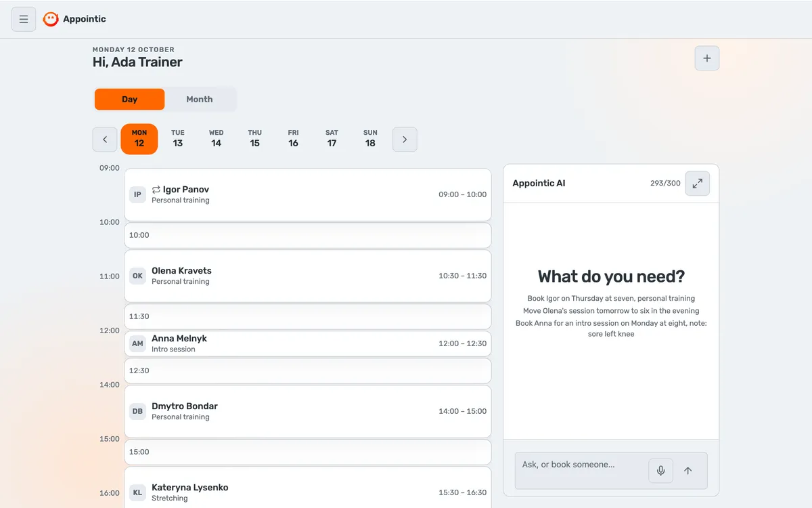Select Wednesday 14
This screenshot has height=508, width=812.
[x=217, y=139]
